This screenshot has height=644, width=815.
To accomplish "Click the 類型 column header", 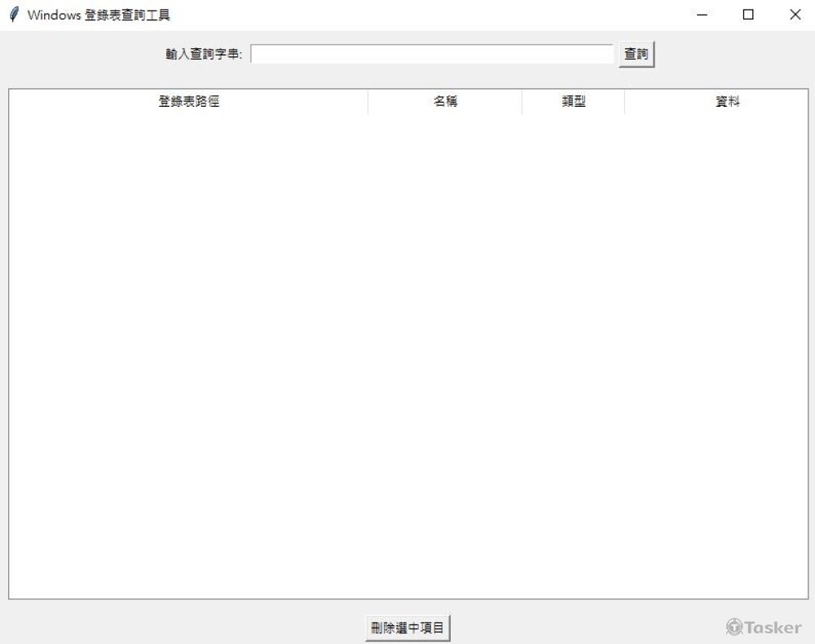I will (573, 101).
